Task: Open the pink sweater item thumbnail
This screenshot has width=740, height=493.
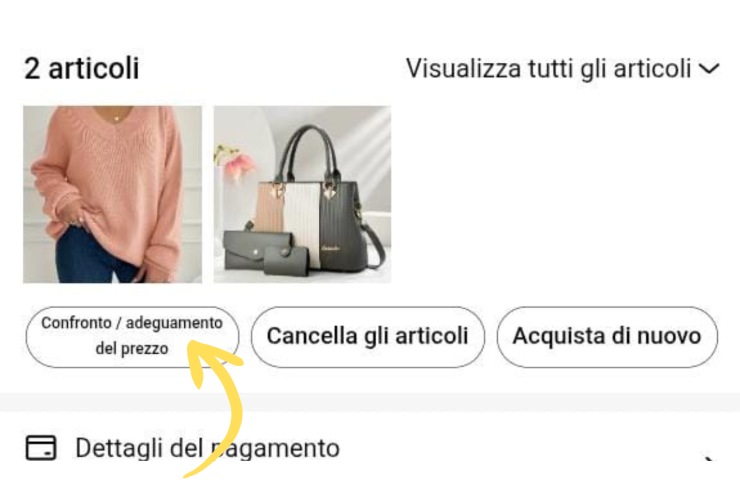Action: click(x=112, y=194)
